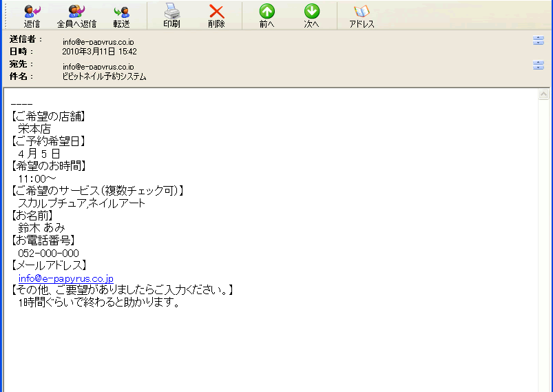Click the time text 11:00～
The image size is (553, 392).
[37, 179]
